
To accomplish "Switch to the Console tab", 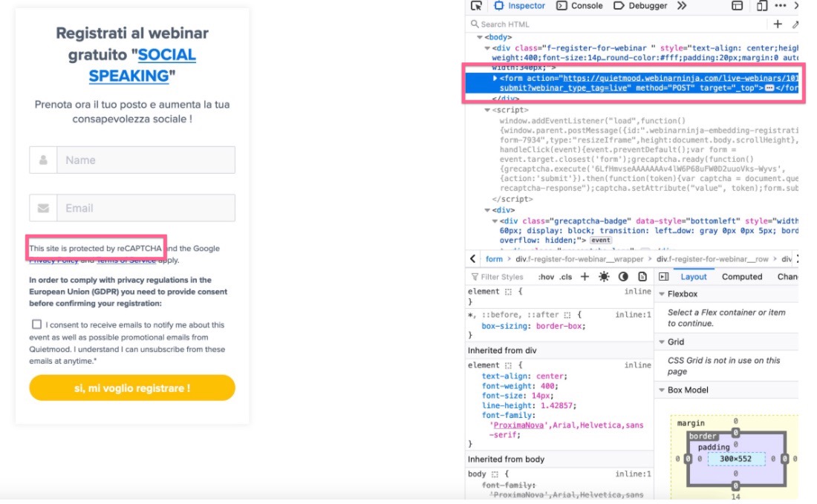I will [579, 6].
